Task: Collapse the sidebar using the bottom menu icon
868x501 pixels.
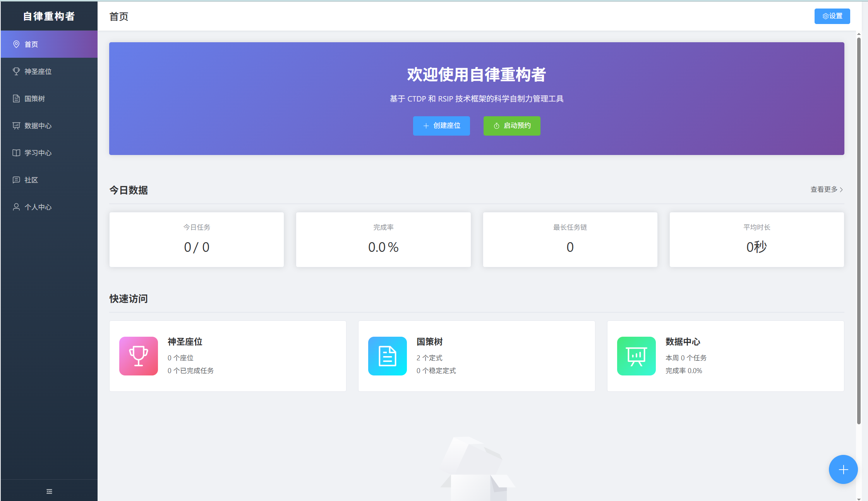Action: coord(49,491)
